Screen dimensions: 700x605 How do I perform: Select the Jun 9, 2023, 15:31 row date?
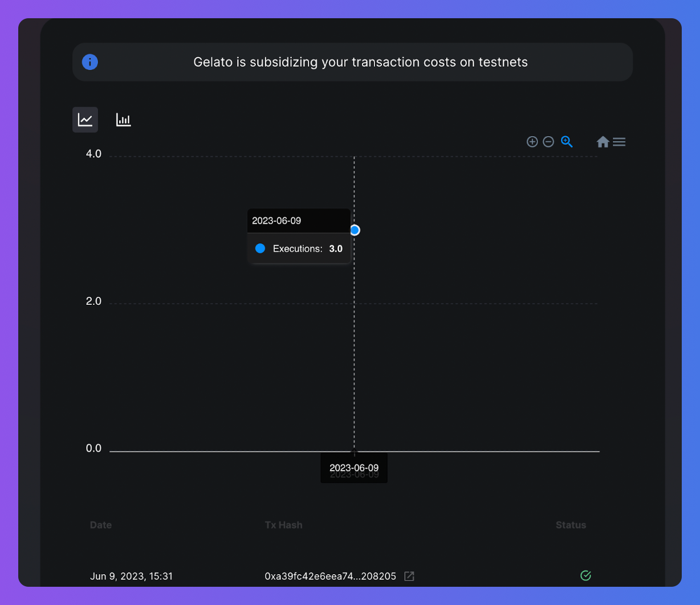(131, 576)
